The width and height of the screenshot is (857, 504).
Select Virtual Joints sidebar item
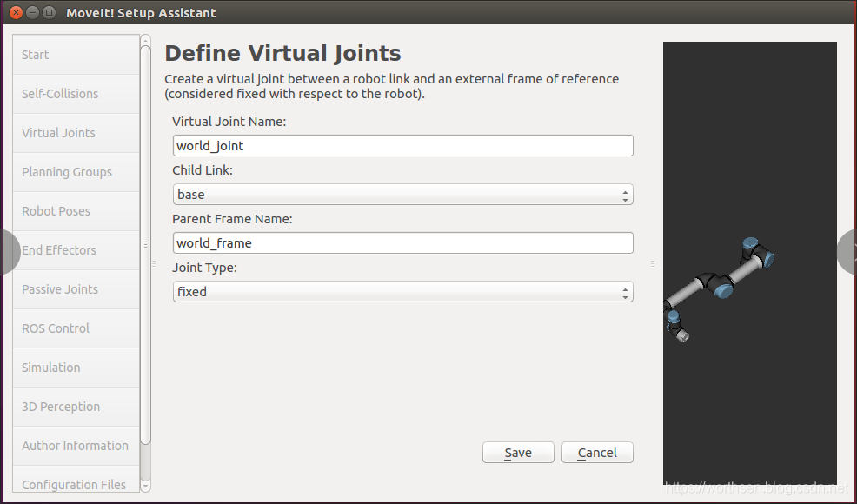coord(76,133)
